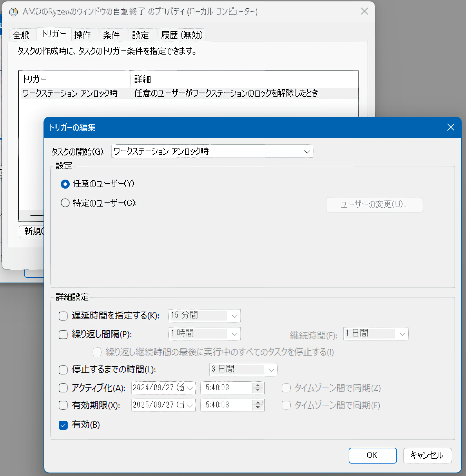Open the 3 日間 stop duration dropdown
This screenshot has height=476, width=466.
271,369
